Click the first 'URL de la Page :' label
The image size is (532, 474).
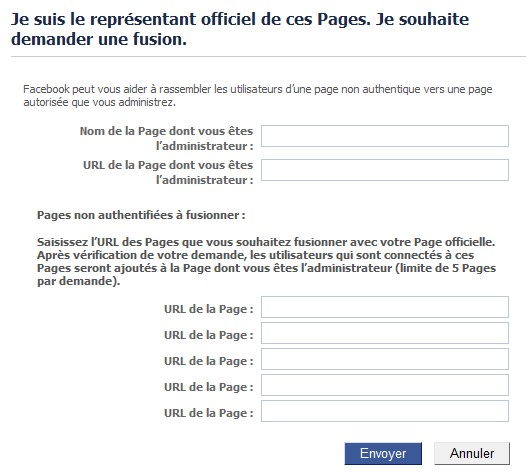pos(209,309)
